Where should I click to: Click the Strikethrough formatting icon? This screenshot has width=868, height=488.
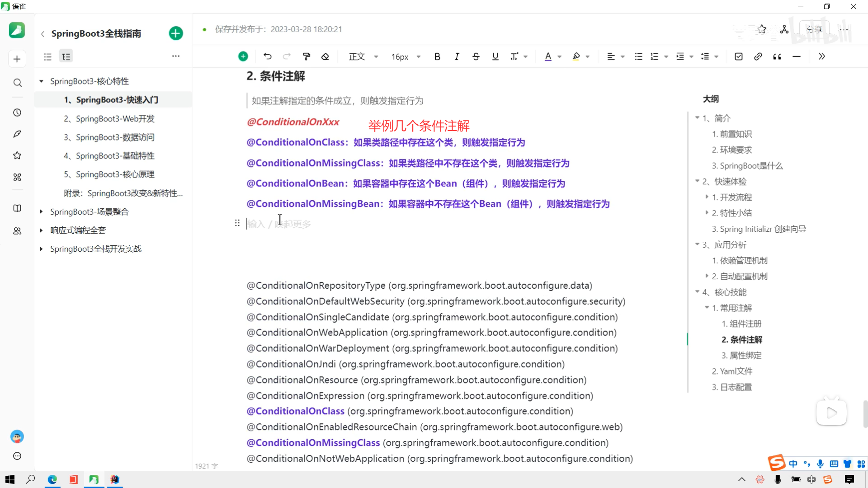(476, 56)
